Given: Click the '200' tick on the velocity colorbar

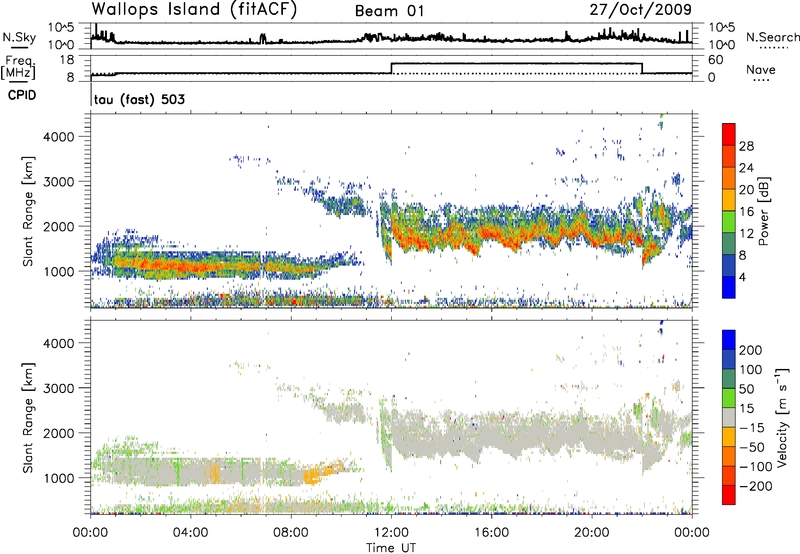Looking at the screenshot, I should [751, 350].
